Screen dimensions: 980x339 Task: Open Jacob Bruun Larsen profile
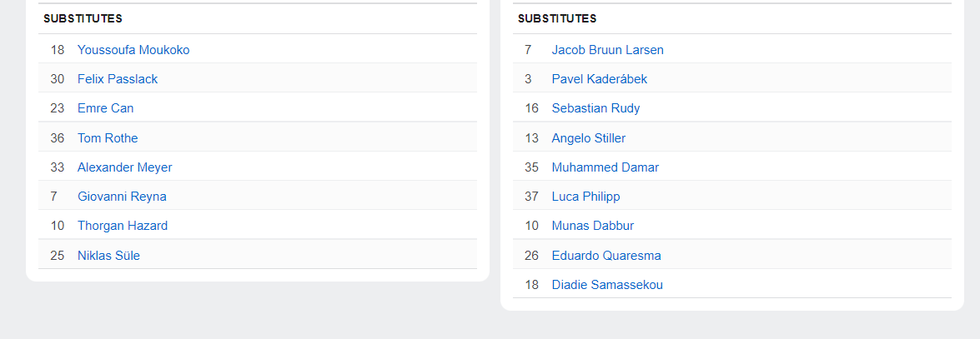607,50
